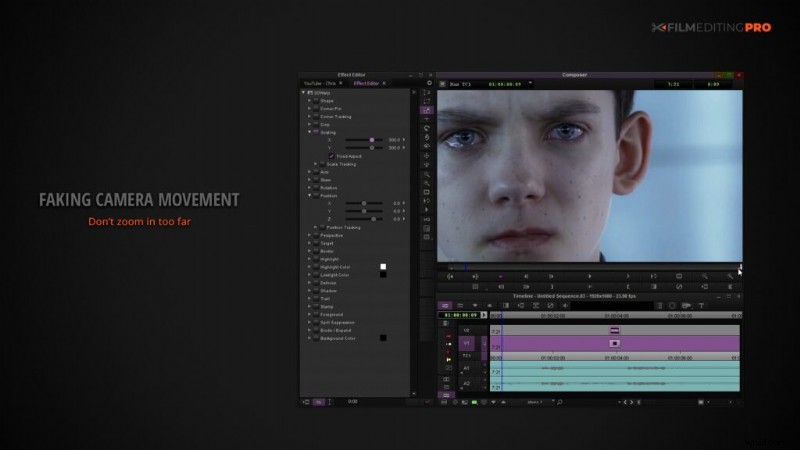
Task: Click the yellow ripple trim Smart Tool icon
Action: 448,360
